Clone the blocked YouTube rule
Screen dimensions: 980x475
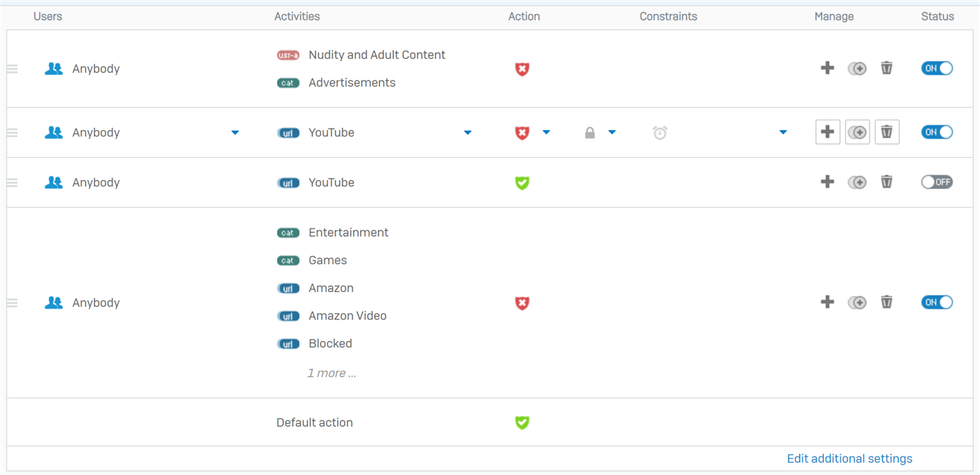(857, 132)
